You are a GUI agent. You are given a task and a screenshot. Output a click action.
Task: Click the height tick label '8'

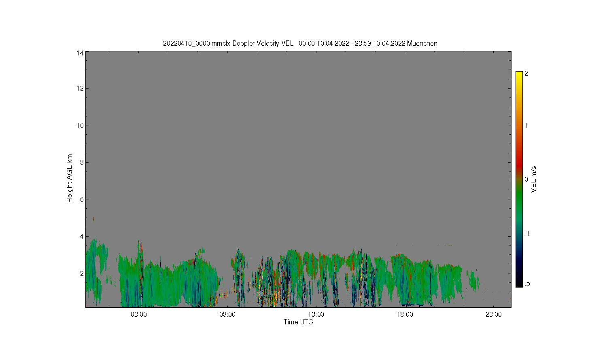point(82,162)
